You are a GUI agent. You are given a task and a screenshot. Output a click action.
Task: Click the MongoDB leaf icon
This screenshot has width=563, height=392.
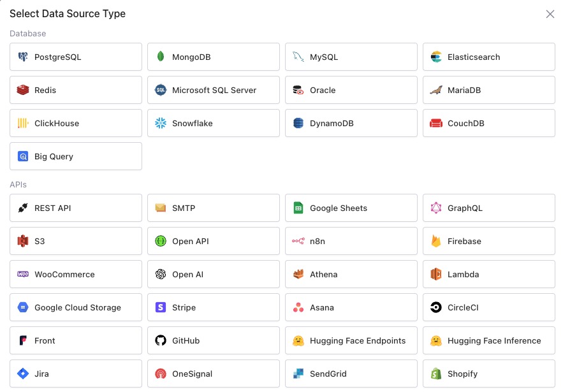tap(161, 57)
